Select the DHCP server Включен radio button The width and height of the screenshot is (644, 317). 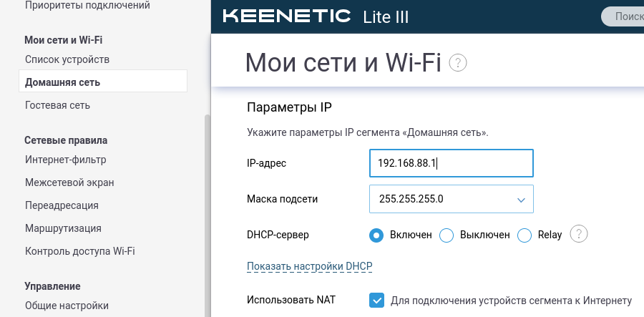click(376, 235)
